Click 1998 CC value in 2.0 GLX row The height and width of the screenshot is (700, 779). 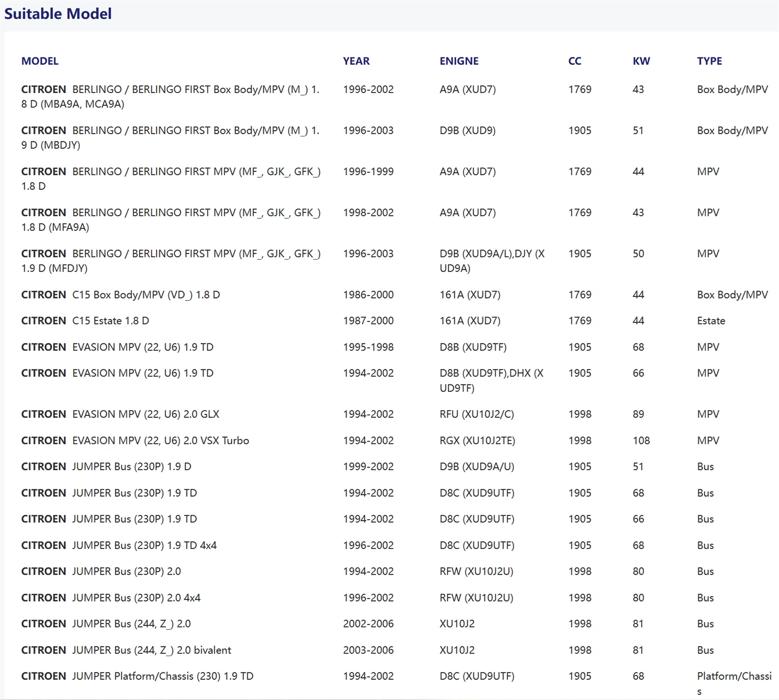580,414
